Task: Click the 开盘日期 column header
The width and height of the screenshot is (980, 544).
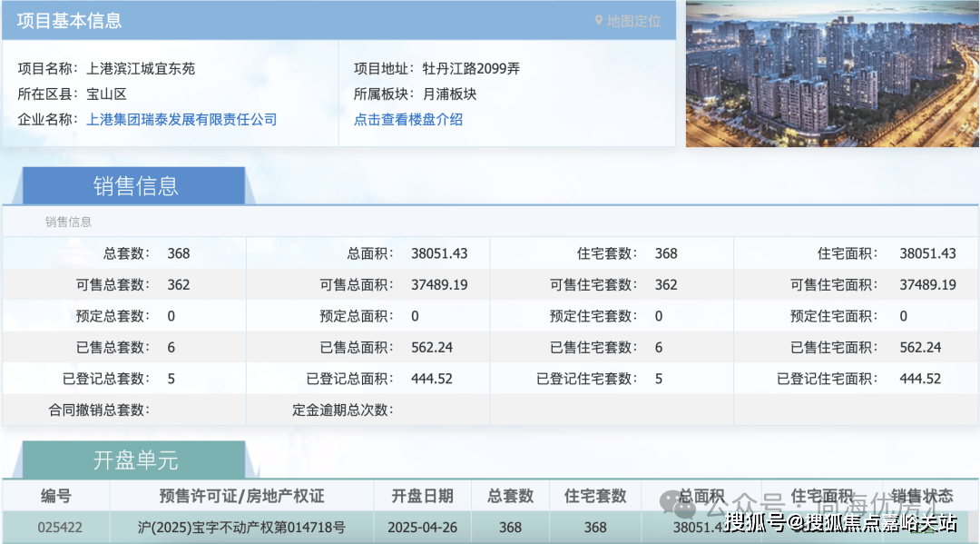Action: pyautogui.click(x=423, y=496)
